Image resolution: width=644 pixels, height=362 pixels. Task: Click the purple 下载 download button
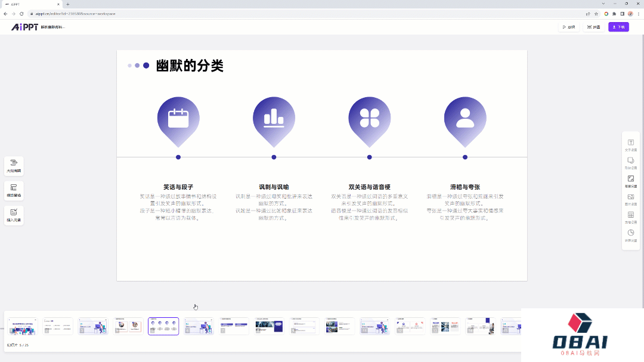(618, 27)
